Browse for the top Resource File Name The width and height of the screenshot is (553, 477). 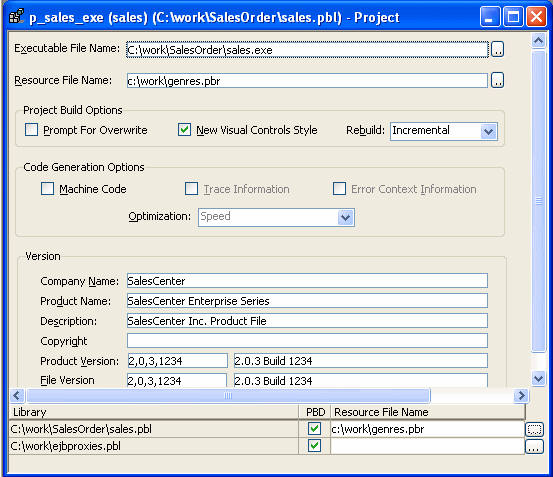tap(497, 80)
